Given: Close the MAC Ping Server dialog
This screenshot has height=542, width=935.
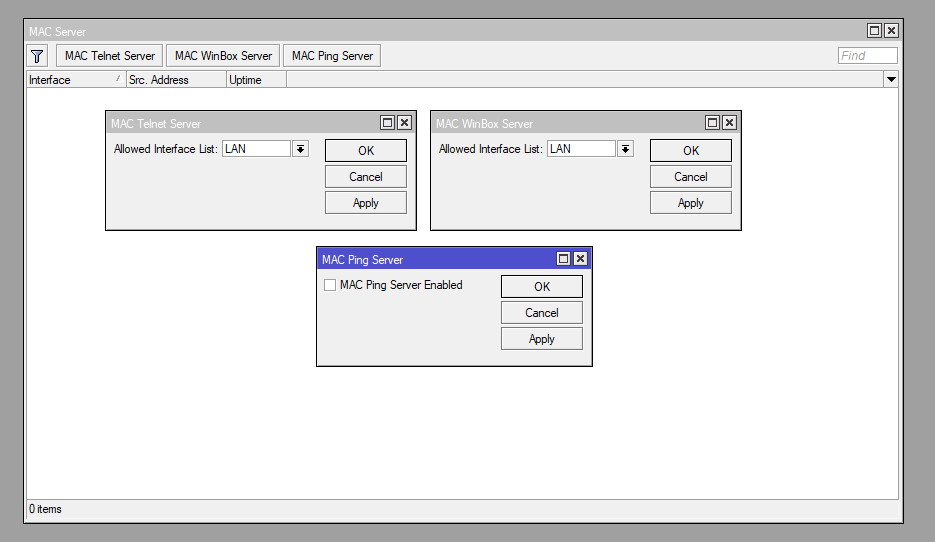Looking at the screenshot, I should [x=580, y=258].
